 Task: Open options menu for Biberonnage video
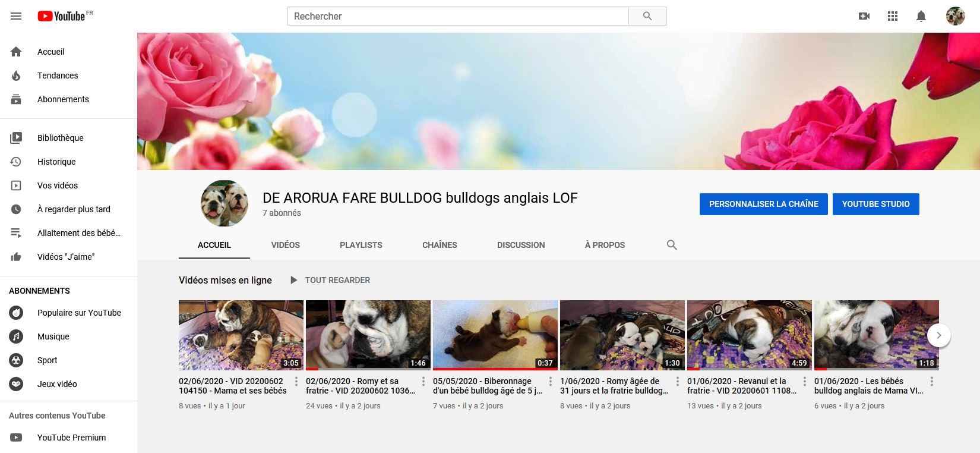click(551, 382)
